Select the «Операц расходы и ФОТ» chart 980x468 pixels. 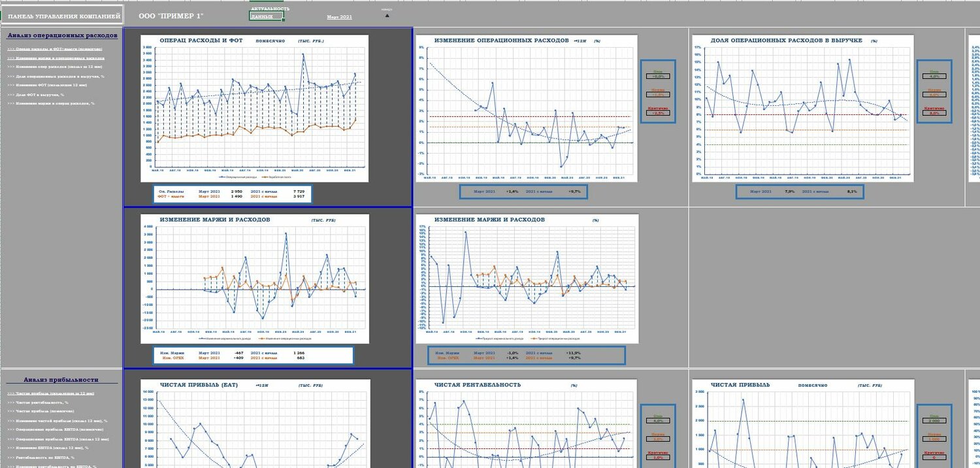click(255, 109)
